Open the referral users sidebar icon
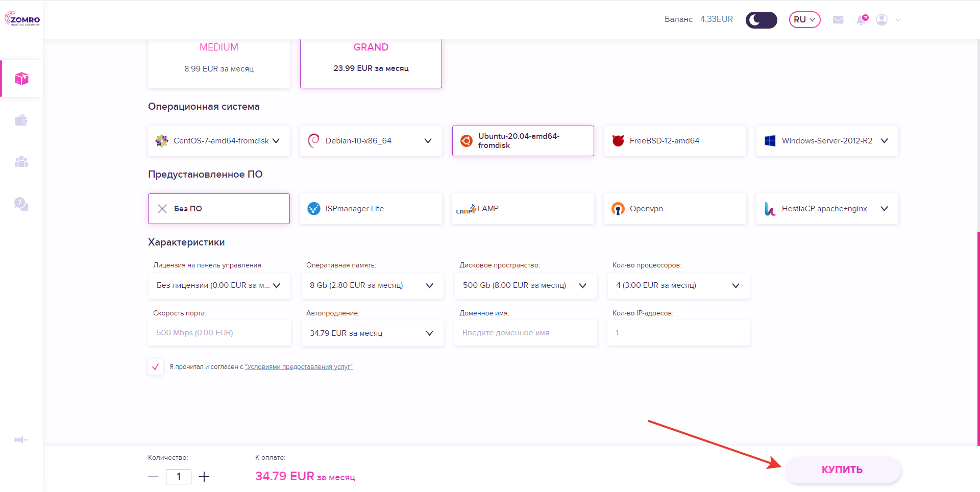The width and height of the screenshot is (980, 492). coord(21,162)
